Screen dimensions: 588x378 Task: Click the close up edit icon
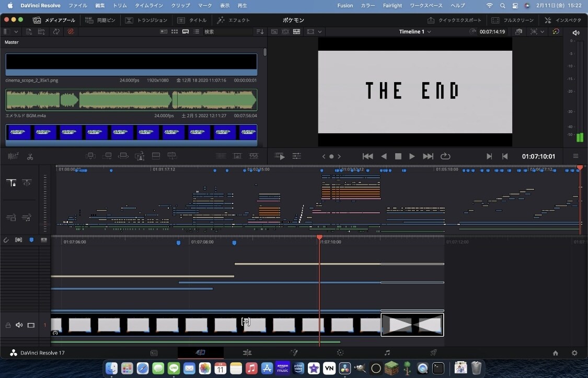point(140,156)
